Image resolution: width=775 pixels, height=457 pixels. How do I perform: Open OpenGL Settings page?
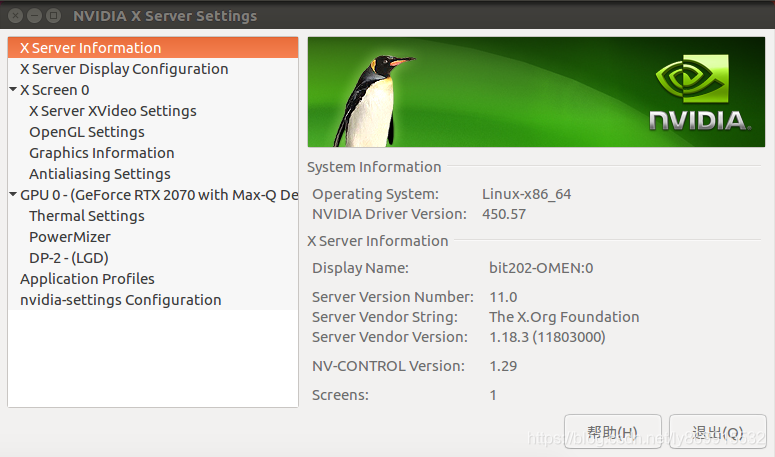coord(87,132)
